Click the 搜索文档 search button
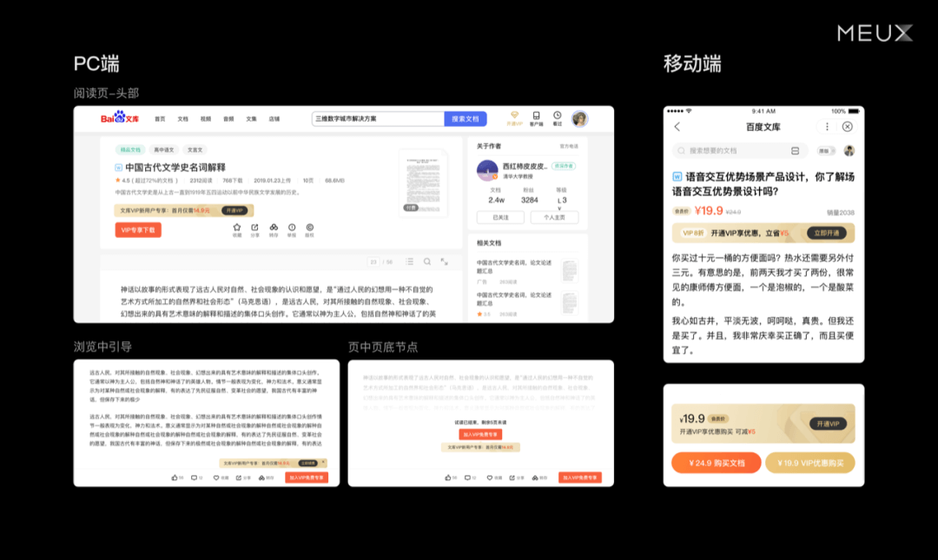Image resolution: width=938 pixels, height=560 pixels. pos(466,118)
